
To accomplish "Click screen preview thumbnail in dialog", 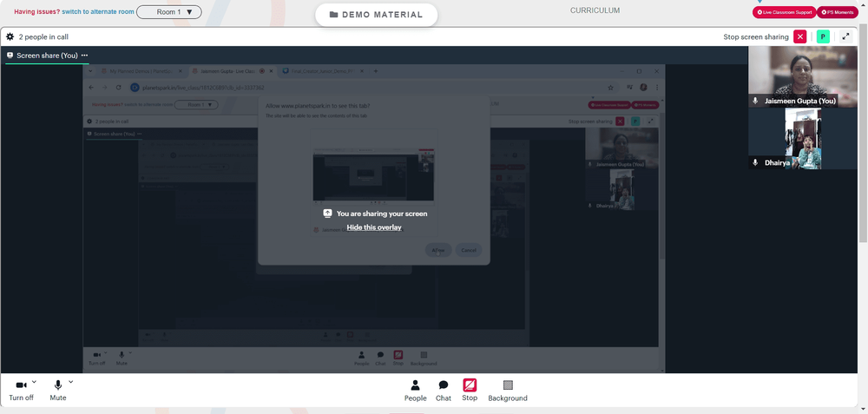I will pos(373,174).
